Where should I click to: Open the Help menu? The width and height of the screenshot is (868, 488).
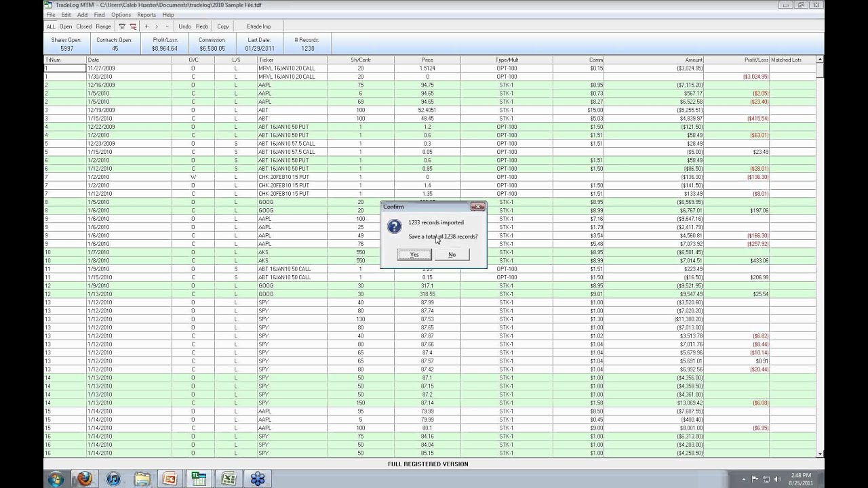(x=168, y=15)
